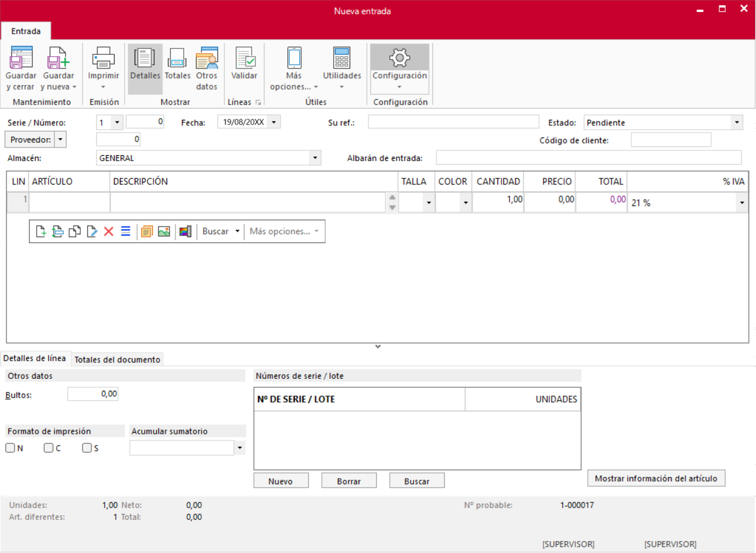Click the sizes and colors grid icon
The width and height of the screenshot is (756, 553).
click(x=185, y=231)
